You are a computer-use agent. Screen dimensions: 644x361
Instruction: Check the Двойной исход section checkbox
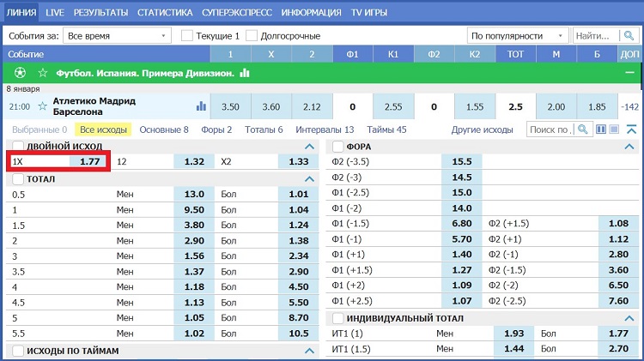tap(17, 147)
